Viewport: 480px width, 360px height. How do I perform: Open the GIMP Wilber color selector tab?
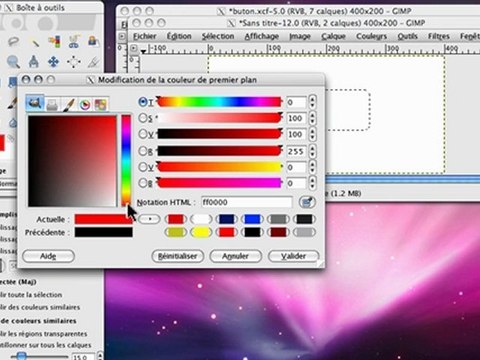(35, 103)
